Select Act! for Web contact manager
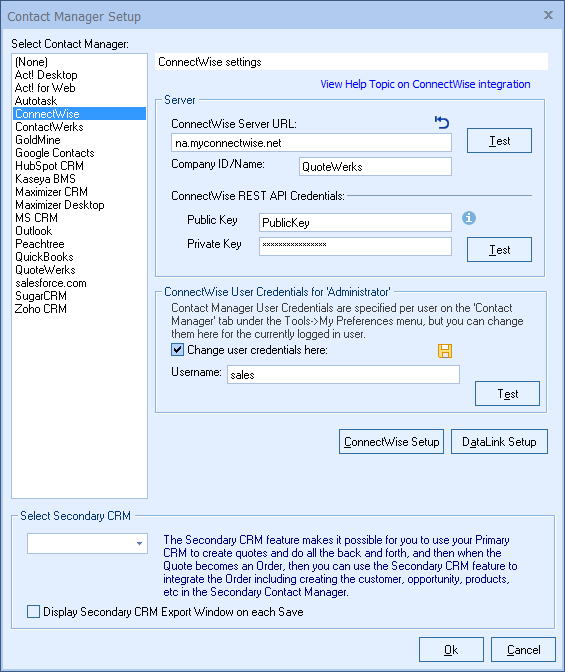Image resolution: width=565 pixels, height=672 pixels. point(79,88)
